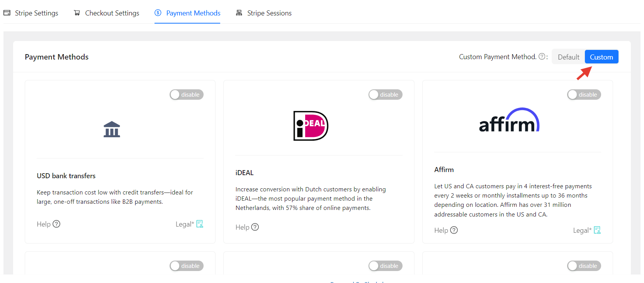The height and width of the screenshot is (283, 644).
Task: Switch to Stripe Settings tab
Action: coord(31,13)
